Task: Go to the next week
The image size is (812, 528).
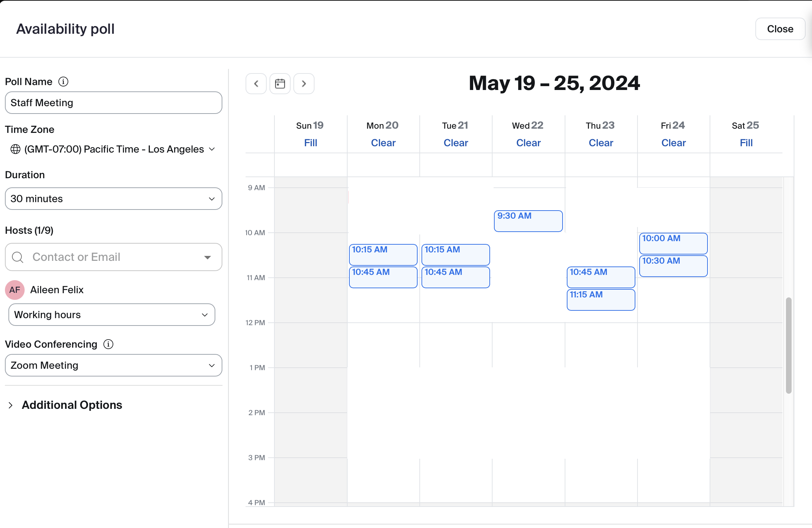Action: (x=304, y=84)
